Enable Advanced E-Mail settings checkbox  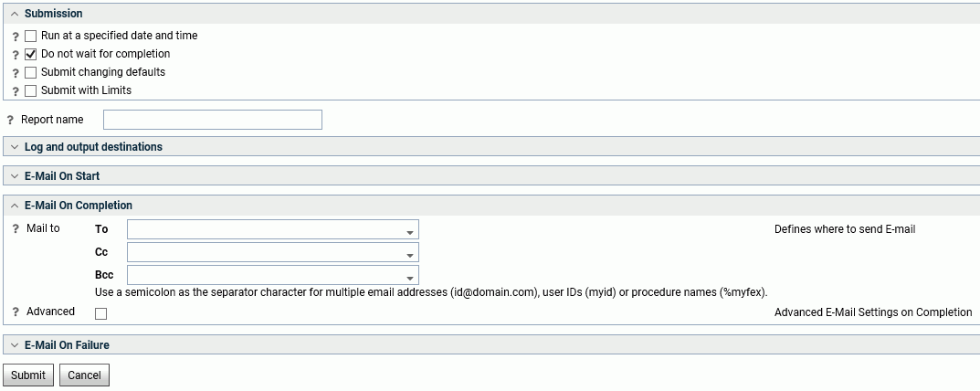coord(100,313)
